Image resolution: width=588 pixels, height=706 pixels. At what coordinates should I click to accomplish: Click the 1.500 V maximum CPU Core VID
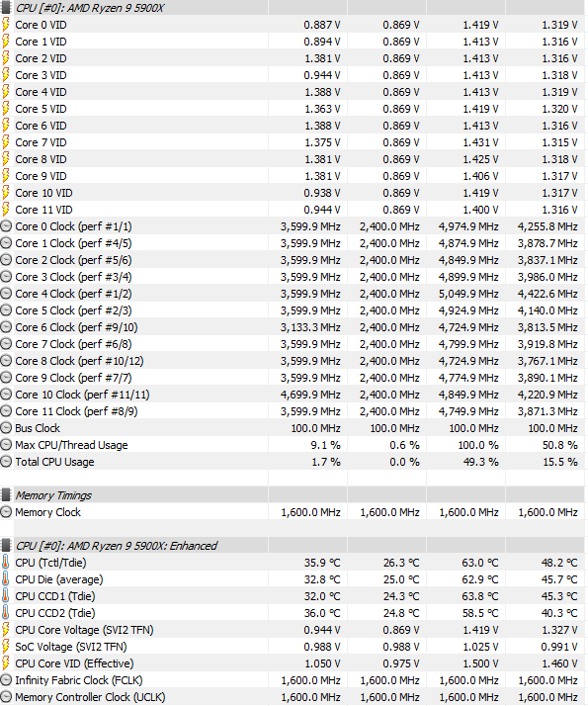[480, 663]
